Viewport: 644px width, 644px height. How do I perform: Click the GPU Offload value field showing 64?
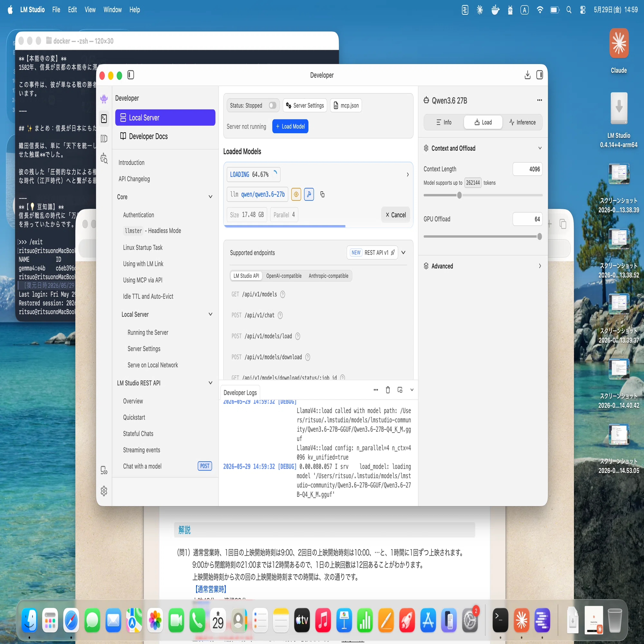(x=527, y=219)
